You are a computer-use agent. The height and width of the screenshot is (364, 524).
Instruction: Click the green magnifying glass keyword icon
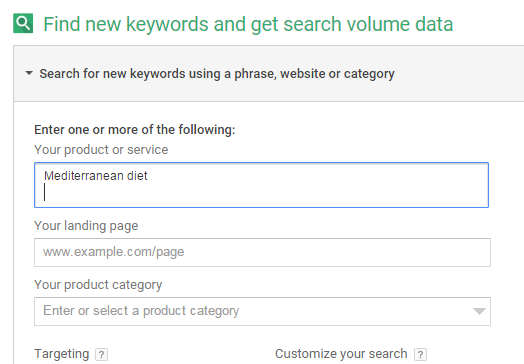tap(23, 23)
